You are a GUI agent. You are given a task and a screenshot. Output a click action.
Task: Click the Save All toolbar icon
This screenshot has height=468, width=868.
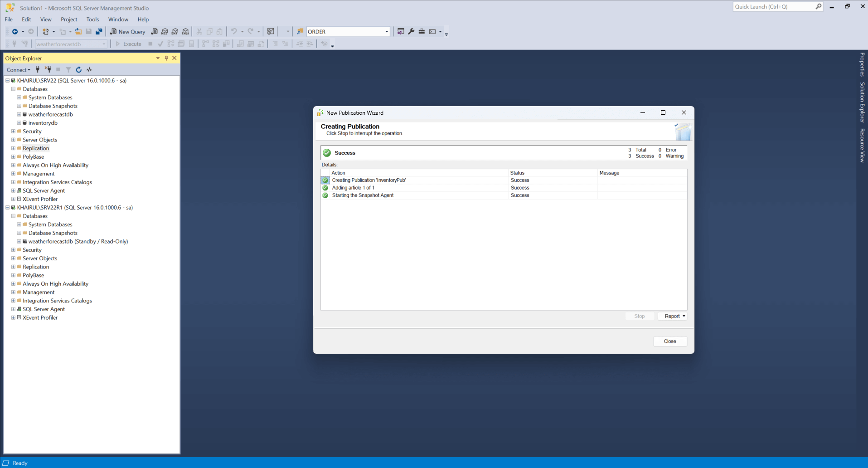[x=99, y=32]
